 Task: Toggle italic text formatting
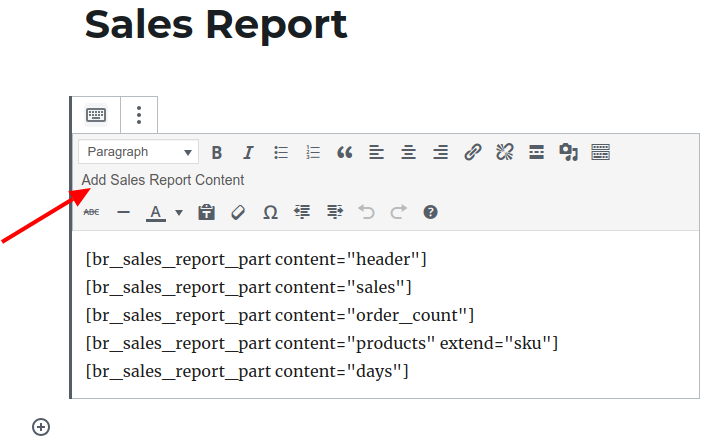pos(248,152)
